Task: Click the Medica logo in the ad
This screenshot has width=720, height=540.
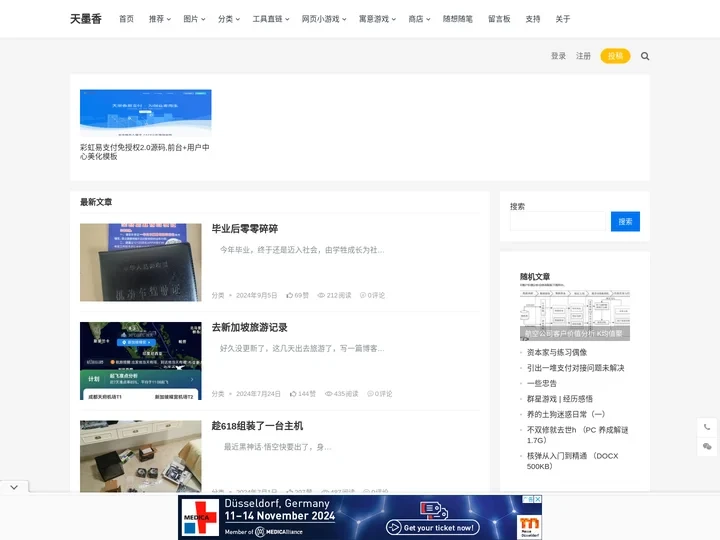Action: click(200, 518)
